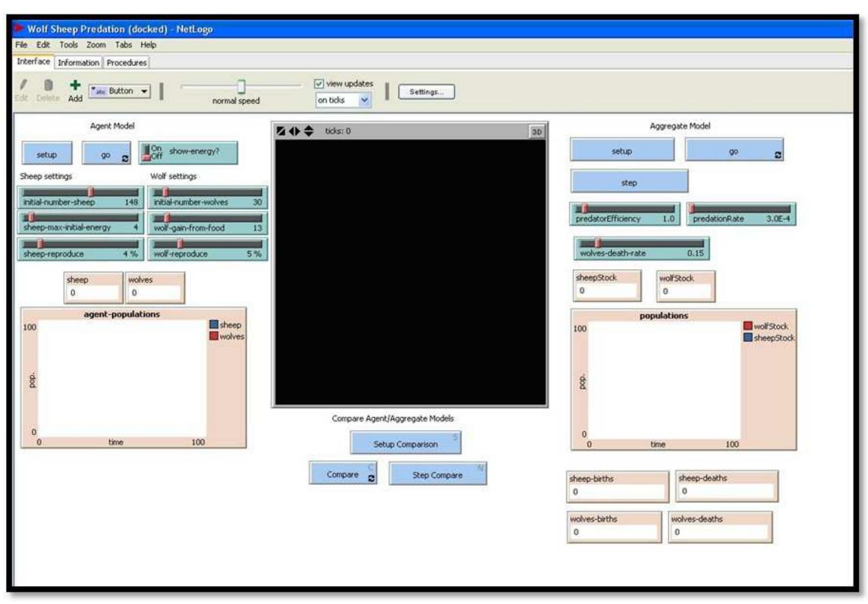Click go button in Aggregate Model
Image resolution: width=868 pixels, height=604 pixels.
[734, 150]
